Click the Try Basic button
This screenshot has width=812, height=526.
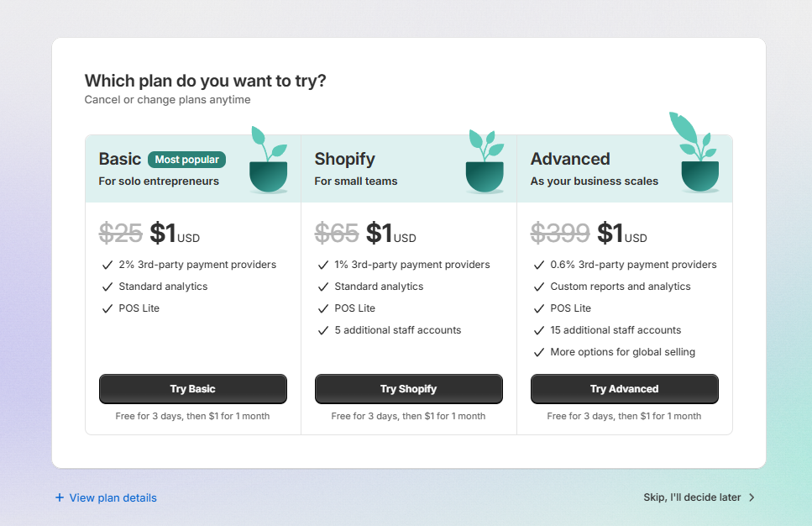(x=193, y=389)
